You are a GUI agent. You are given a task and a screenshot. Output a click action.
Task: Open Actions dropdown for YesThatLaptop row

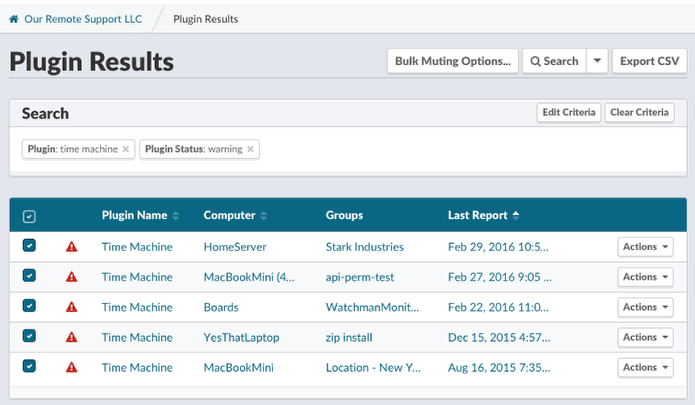(x=645, y=337)
